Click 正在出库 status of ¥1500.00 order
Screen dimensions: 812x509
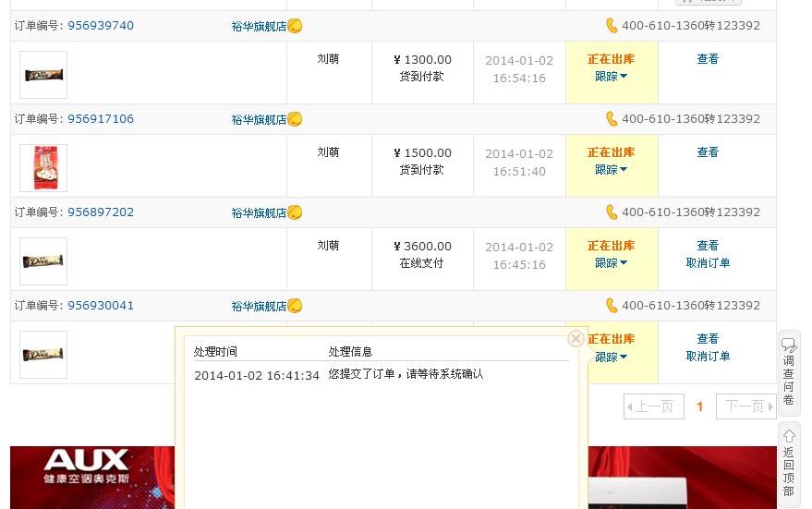[611, 151]
